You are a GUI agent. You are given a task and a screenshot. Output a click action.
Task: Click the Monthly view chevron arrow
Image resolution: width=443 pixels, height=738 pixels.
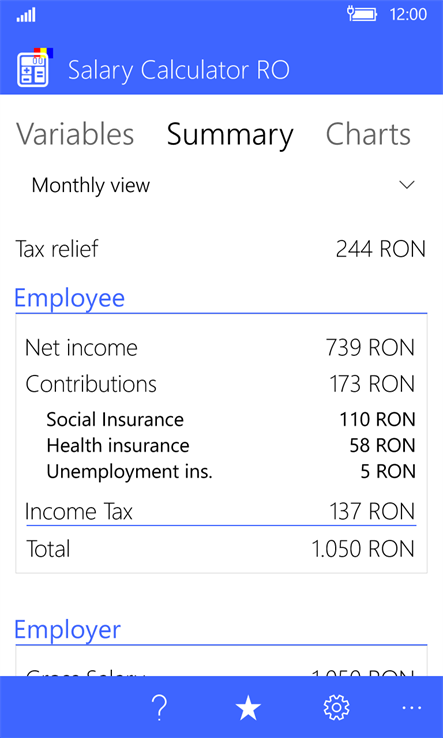406,184
